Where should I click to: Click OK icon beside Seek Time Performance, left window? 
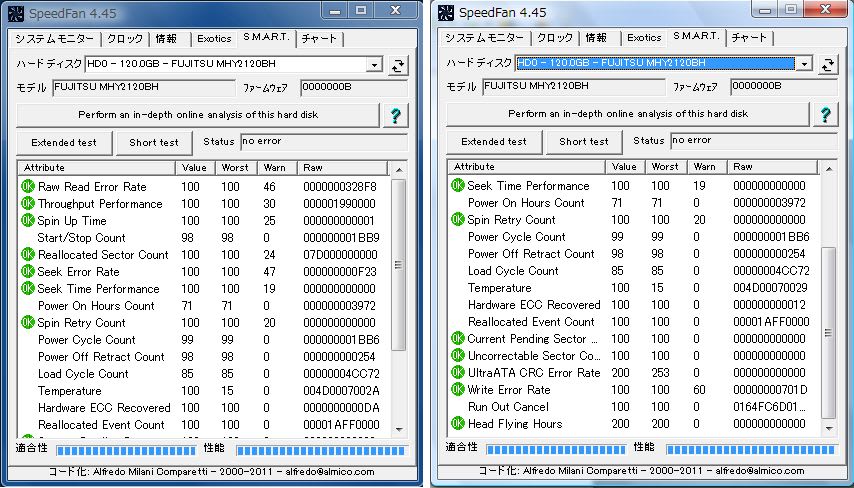pyautogui.click(x=28, y=288)
